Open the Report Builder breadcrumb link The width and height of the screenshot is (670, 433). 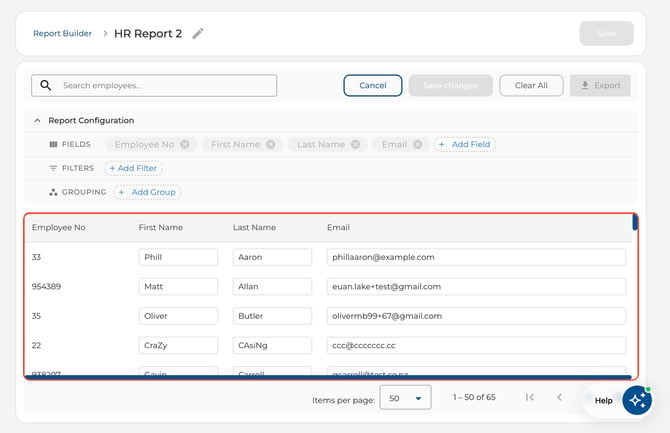[62, 33]
